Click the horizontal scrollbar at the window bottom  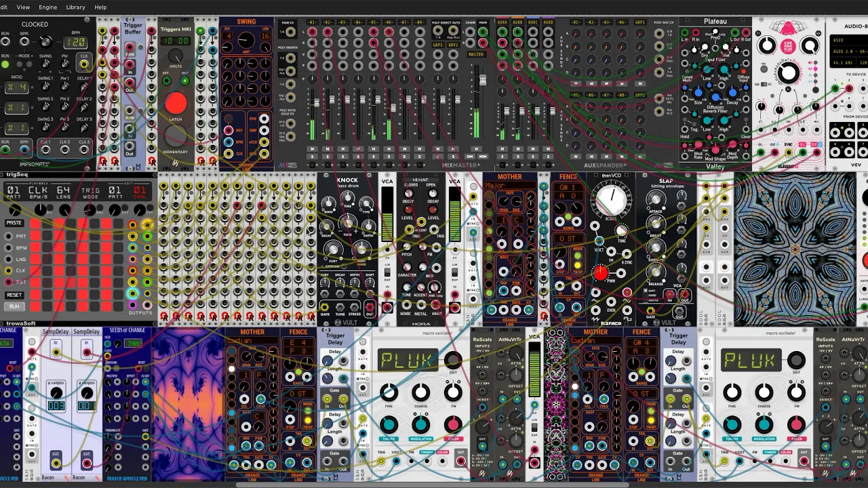[434, 485]
